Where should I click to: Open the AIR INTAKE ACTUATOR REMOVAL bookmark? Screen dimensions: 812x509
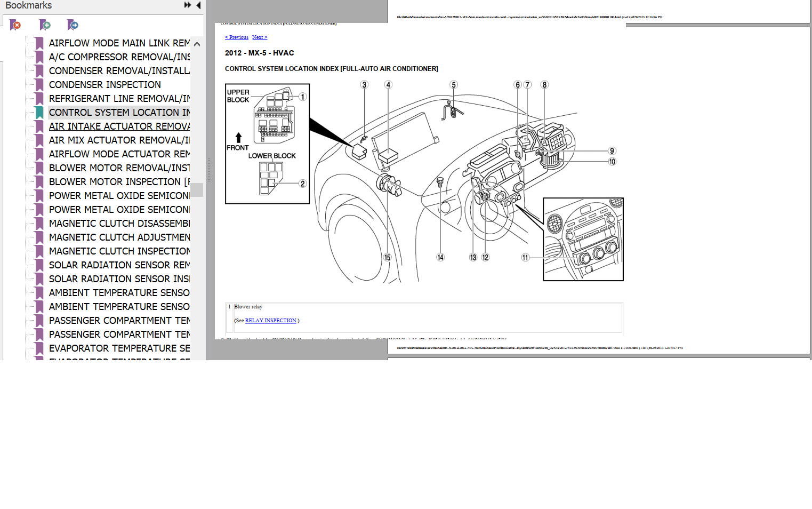point(119,126)
